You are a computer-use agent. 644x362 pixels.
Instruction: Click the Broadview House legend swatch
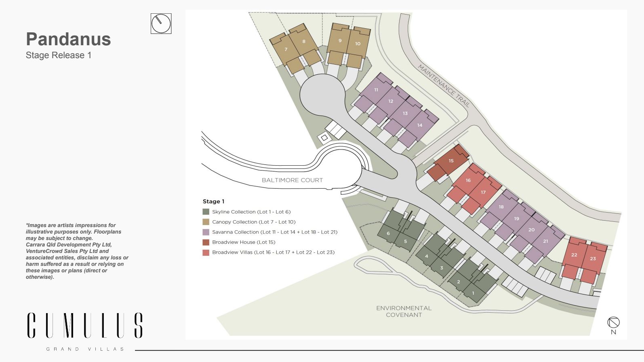click(206, 242)
